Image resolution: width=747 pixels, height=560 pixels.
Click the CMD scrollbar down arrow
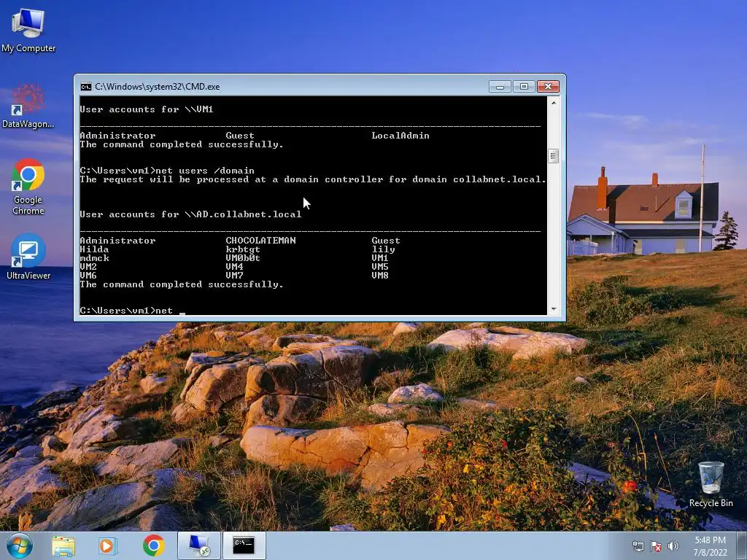pos(554,309)
